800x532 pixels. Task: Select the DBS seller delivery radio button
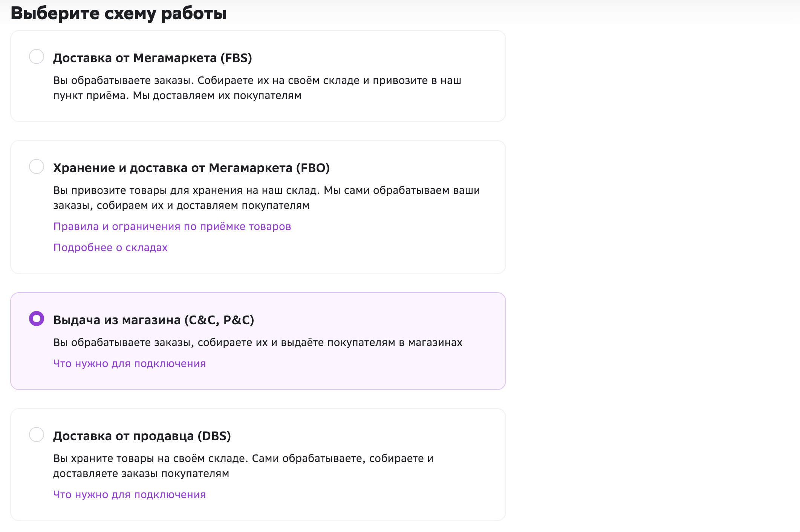tap(37, 434)
